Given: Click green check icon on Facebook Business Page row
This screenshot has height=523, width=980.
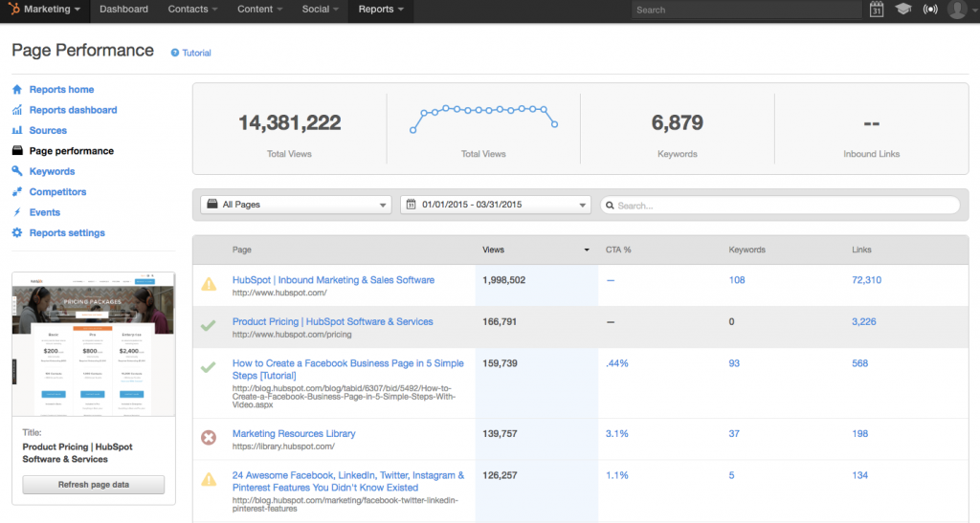Looking at the screenshot, I should (208, 367).
